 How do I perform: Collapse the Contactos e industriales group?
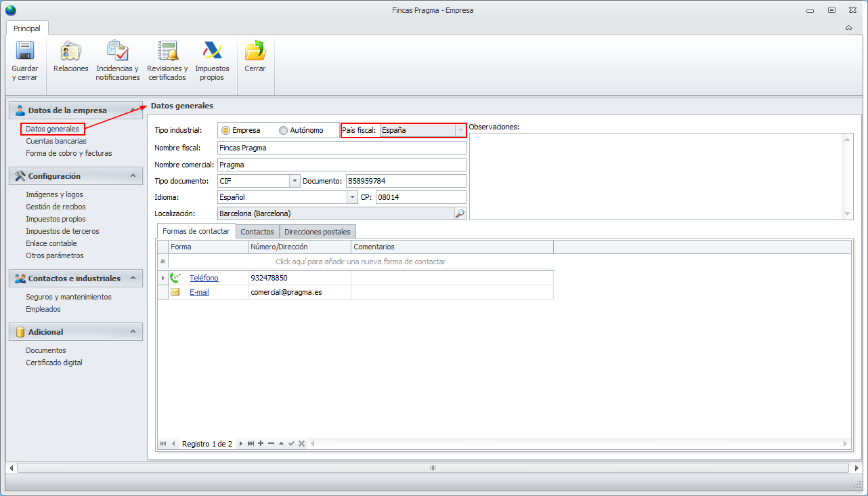[133, 278]
